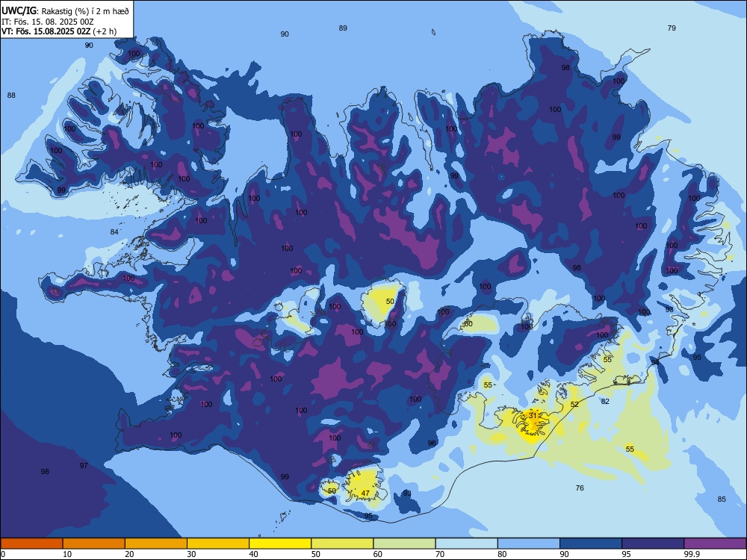Click the humidity value 31 on the map
747x560 pixels.
[533, 415]
